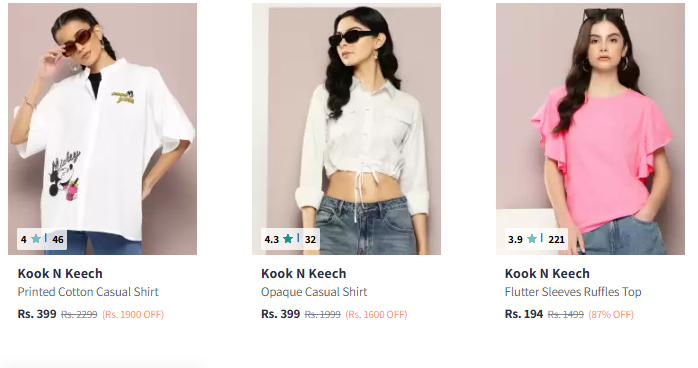This screenshot has height=368, width=698.
Task: Click the 221 reviews count badge
Action: pyautogui.click(x=556, y=239)
